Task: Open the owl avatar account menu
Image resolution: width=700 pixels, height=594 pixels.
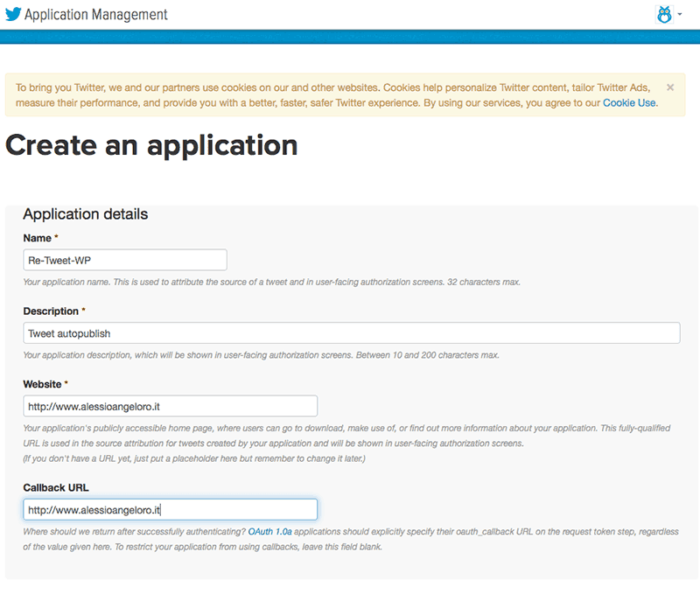Action: 664,15
